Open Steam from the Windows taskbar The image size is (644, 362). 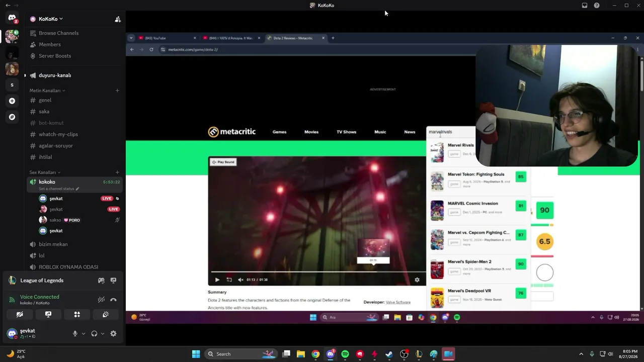[x=389, y=354]
